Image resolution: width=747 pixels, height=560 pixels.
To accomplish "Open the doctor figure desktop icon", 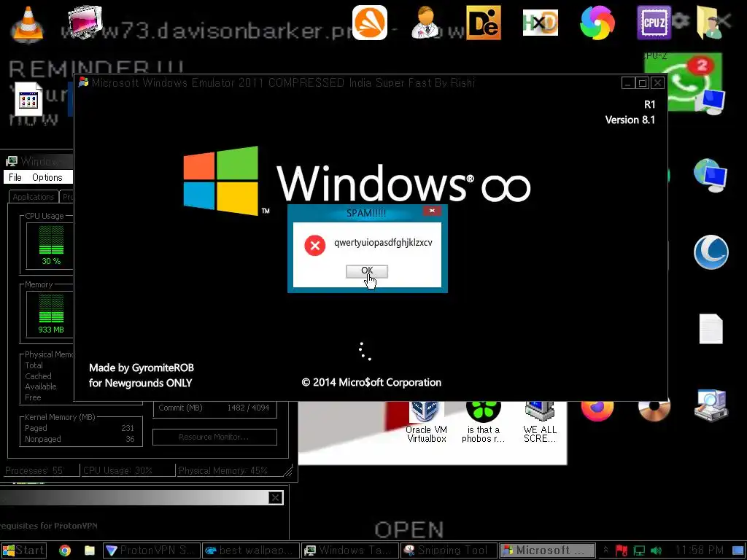I will tap(425, 23).
